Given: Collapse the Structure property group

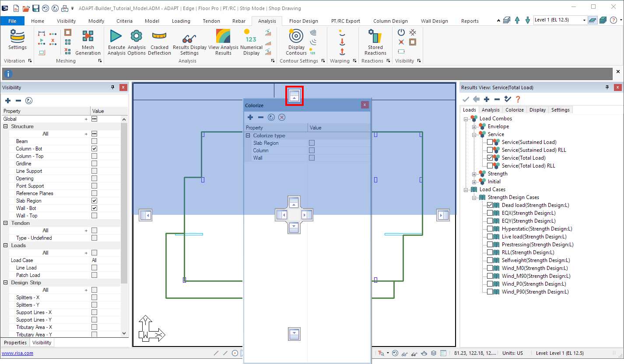Looking at the screenshot, I should (x=6, y=126).
